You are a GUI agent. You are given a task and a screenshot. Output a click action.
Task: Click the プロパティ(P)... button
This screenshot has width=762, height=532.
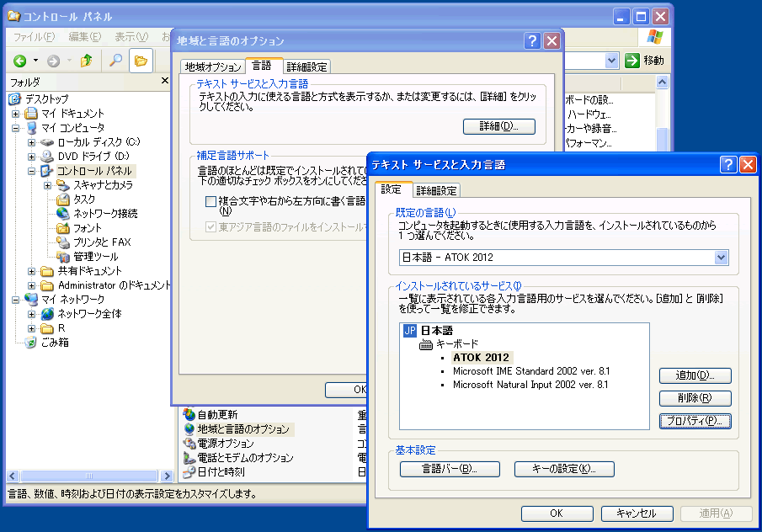(x=695, y=421)
